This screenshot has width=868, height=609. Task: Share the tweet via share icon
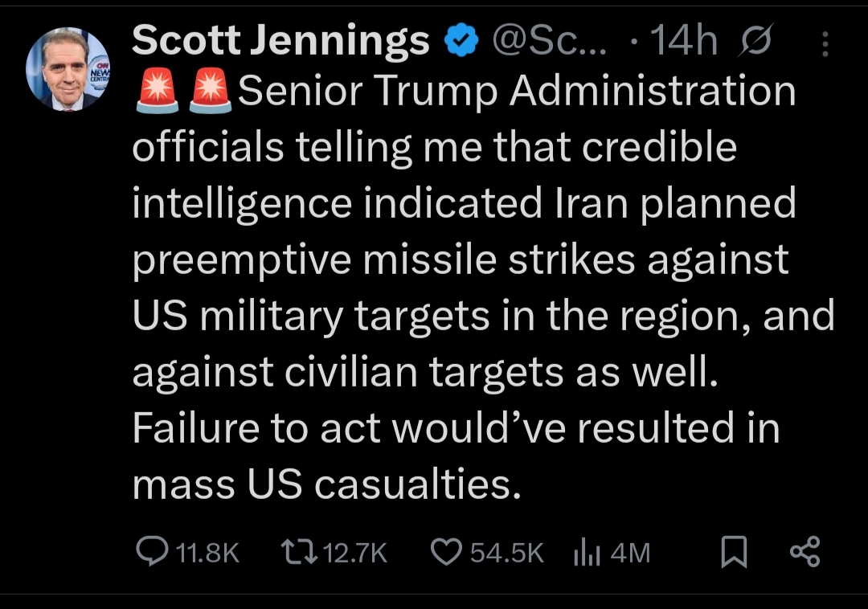(x=805, y=551)
